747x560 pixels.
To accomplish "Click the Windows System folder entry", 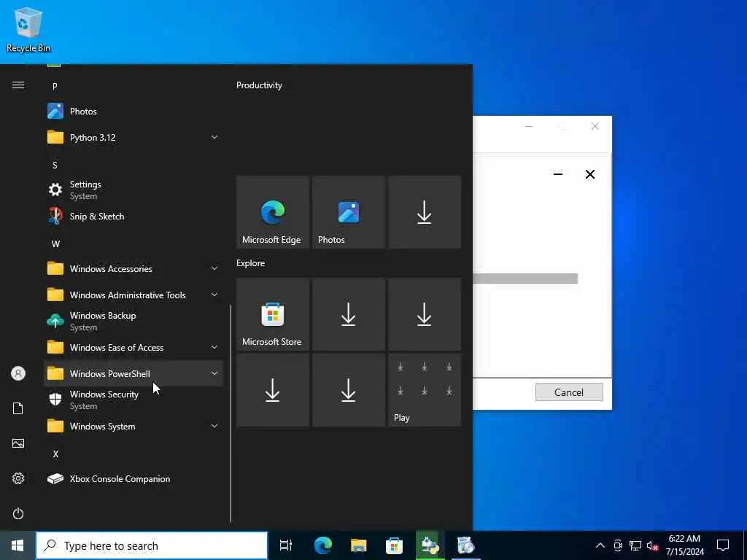I will 133,426.
